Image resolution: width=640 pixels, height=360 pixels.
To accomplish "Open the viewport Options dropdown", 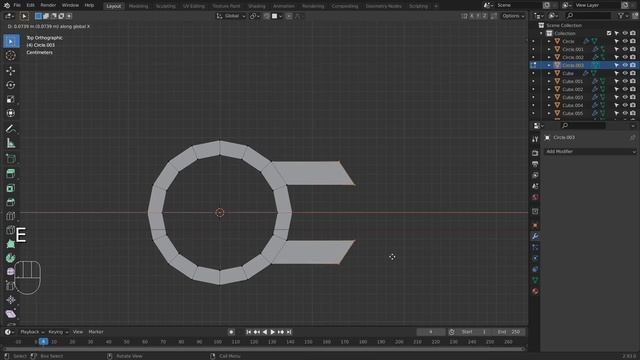I will 513,16.
